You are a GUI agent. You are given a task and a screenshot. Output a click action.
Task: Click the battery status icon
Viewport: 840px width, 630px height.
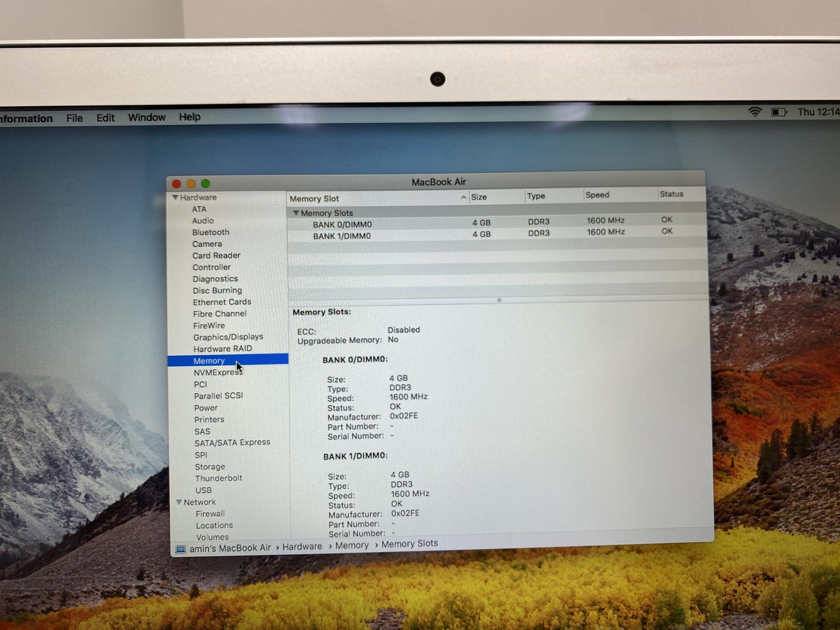point(779,112)
